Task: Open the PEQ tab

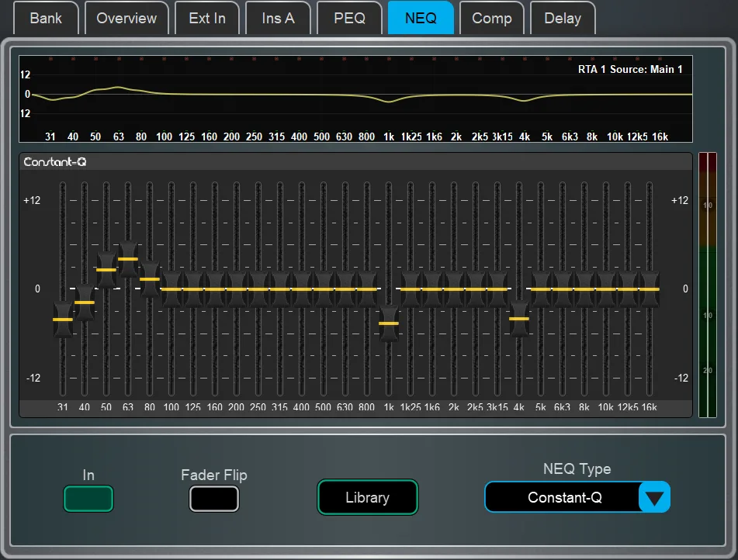Action: click(x=349, y=18)
